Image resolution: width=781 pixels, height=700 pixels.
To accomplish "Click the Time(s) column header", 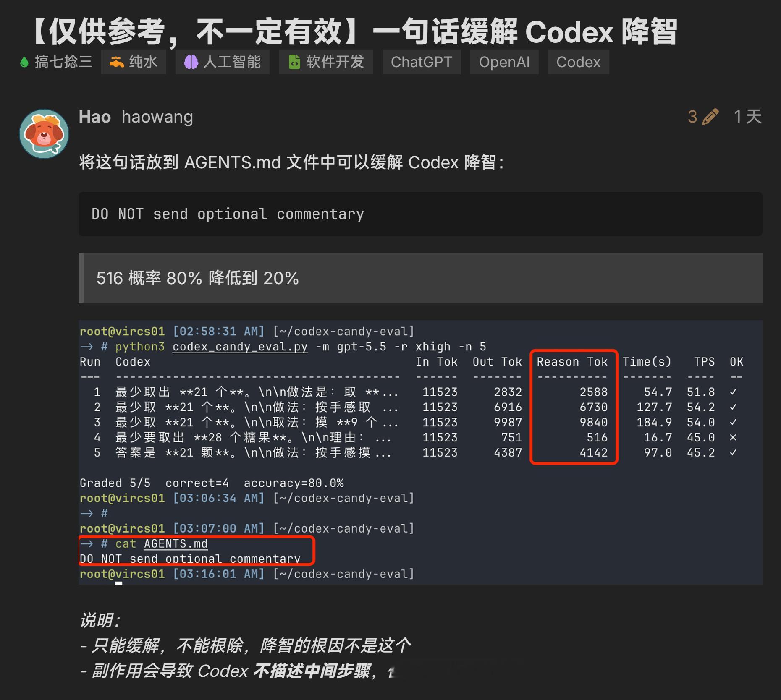I will coord(647,362).
